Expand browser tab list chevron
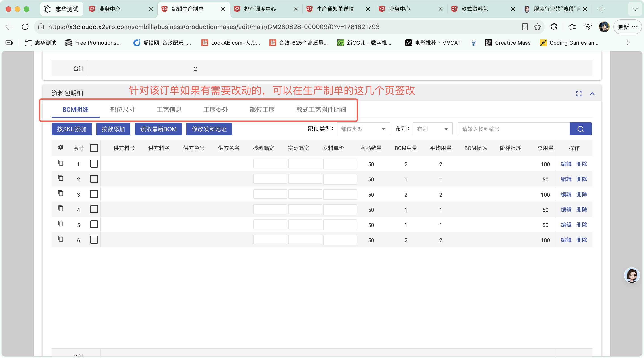This screenshot has height=358, width=644. 635,9
